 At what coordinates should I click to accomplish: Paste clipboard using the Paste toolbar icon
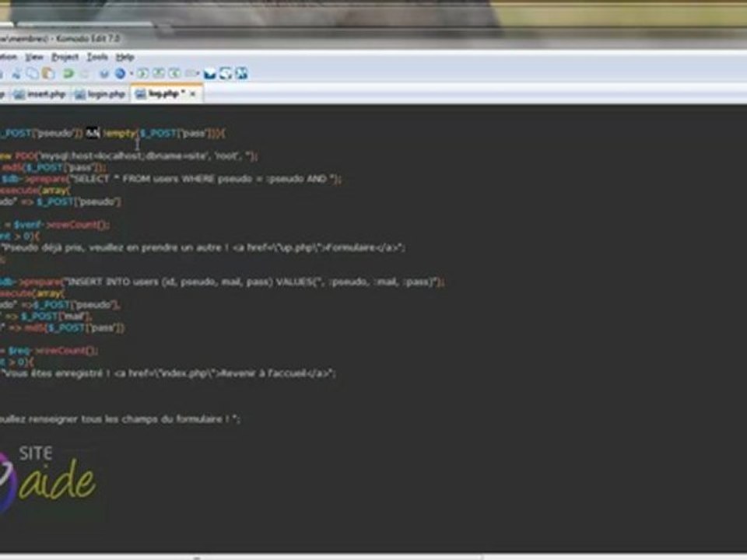(x=48, y=73)
